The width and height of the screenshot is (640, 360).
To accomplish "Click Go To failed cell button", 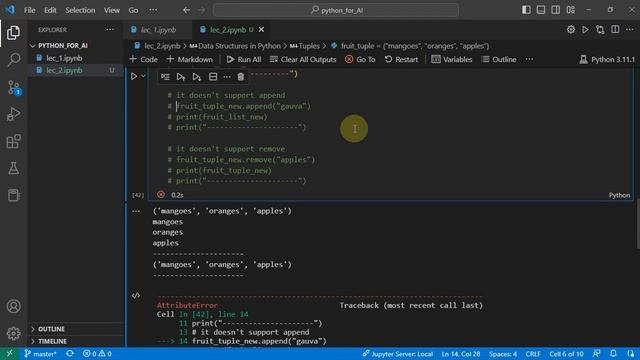I will (360, 60).
